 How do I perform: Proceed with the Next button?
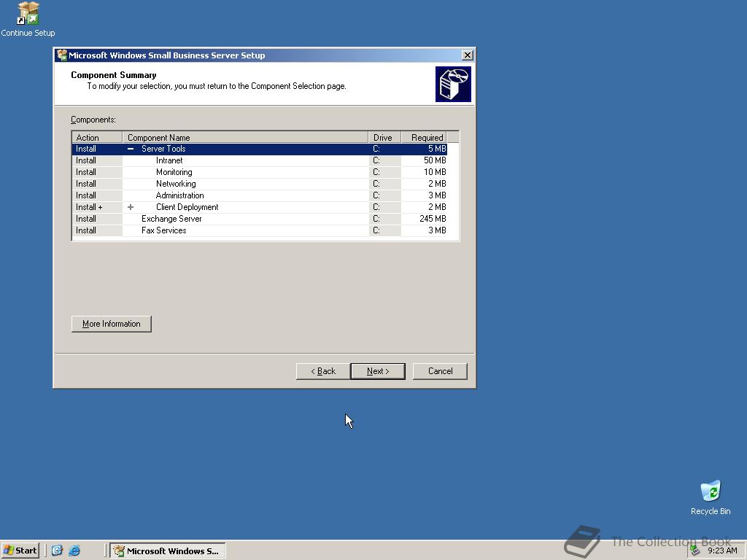378,371
